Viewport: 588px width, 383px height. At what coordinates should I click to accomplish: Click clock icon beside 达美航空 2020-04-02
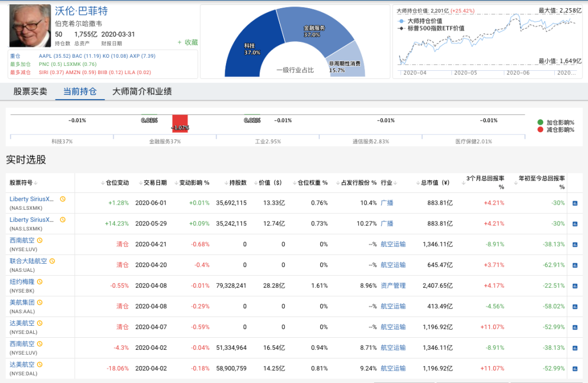(x=40, y=364)
